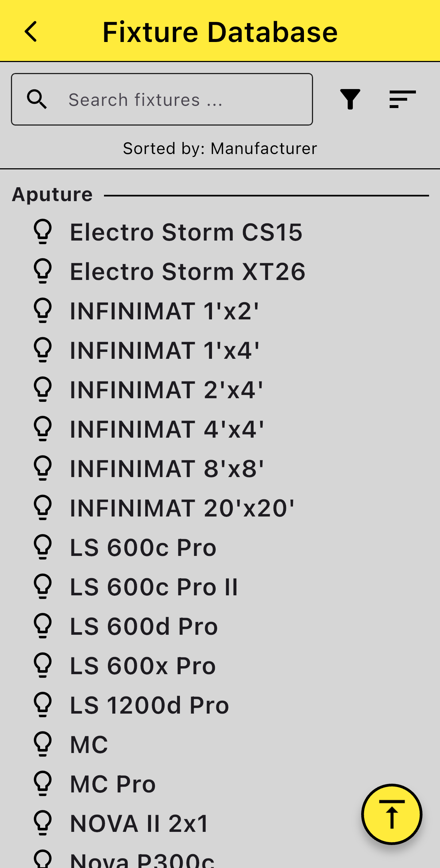Tap bulb icon beside Electro Storm CS15

coord(43,231)
